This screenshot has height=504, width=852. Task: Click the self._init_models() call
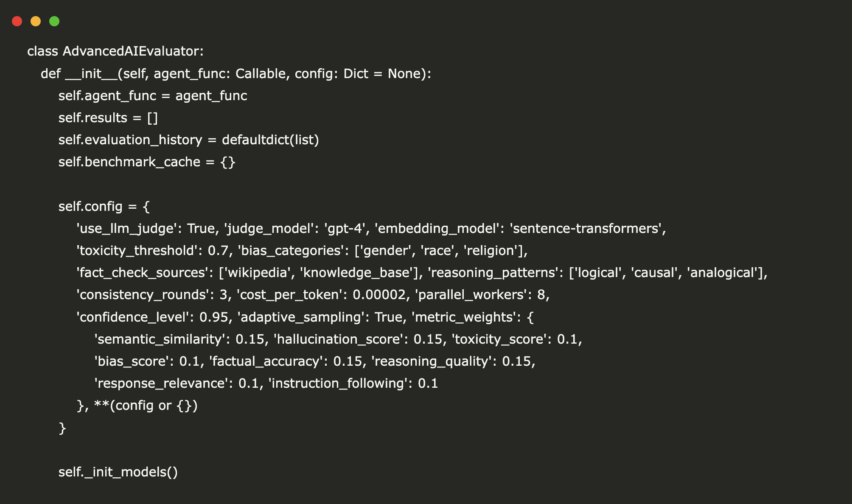118,472
